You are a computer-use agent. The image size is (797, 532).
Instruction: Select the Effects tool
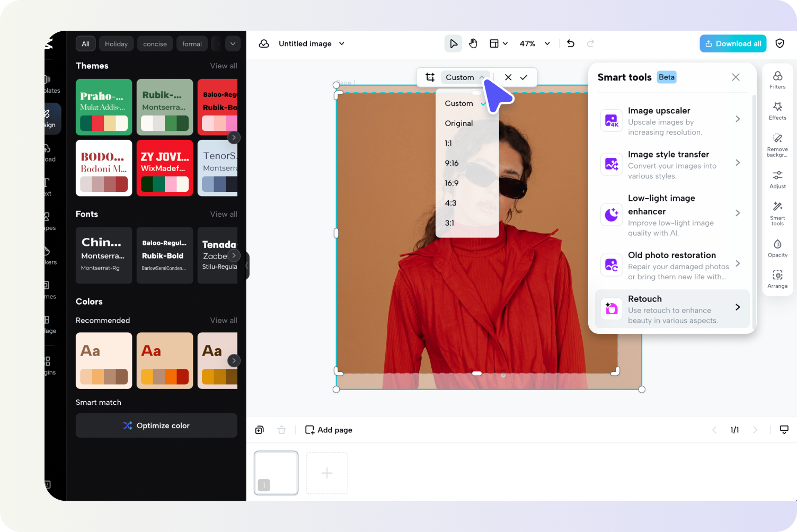(777, 110)
